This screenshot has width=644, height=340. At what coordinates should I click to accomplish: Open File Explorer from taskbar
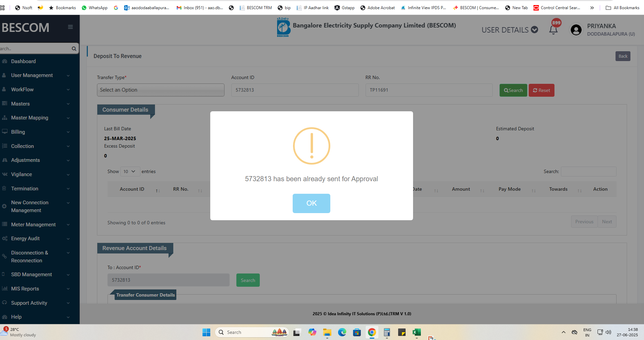coord(327,332)
